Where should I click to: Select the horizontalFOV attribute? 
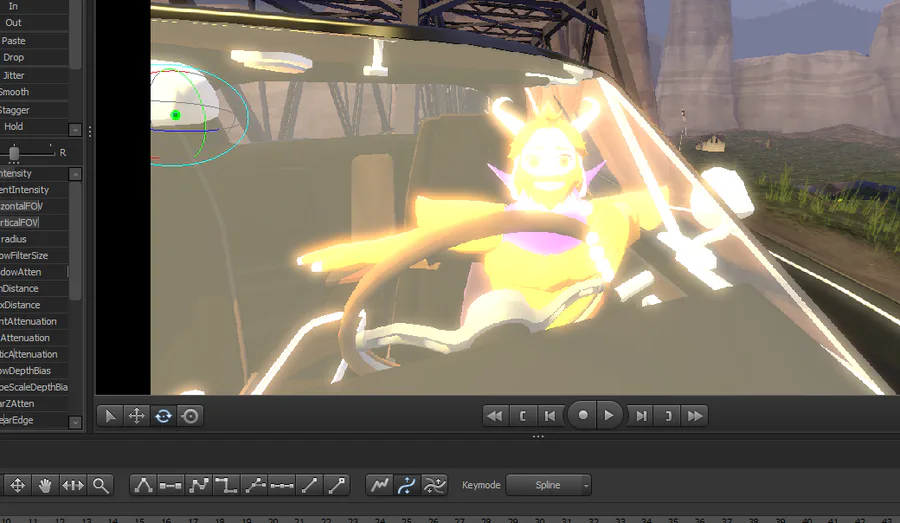coord(34,206)
